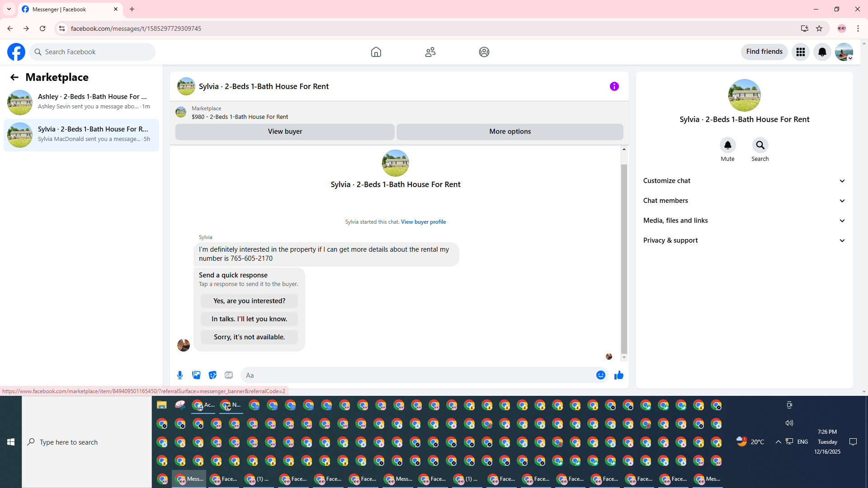Open the Windows notification center icon
Viewport: 868px width, 488px height.
tap(853, 442)
